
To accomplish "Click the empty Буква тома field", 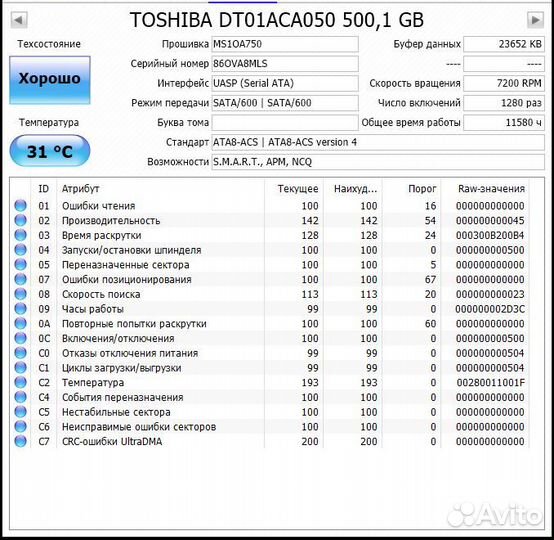I will (x=285, y=123).
